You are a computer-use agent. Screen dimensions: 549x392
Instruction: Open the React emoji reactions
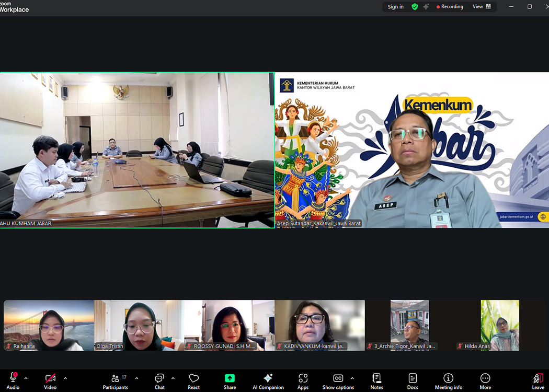193,381
